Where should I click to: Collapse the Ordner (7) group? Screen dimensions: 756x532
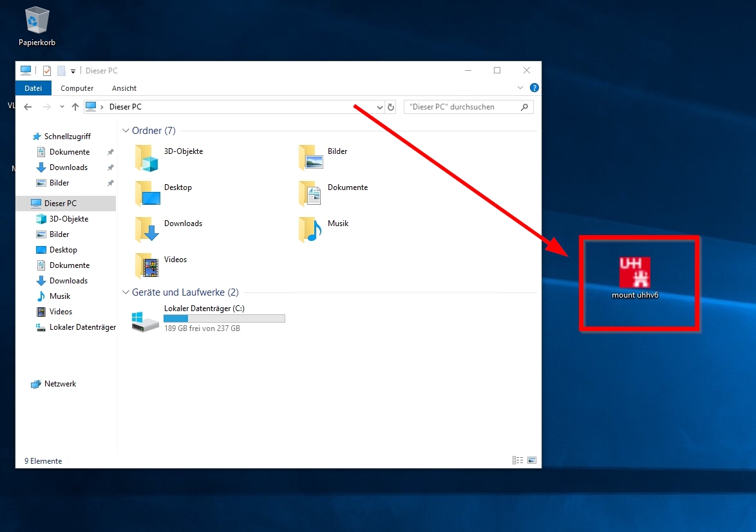click(x=126, y=131)
